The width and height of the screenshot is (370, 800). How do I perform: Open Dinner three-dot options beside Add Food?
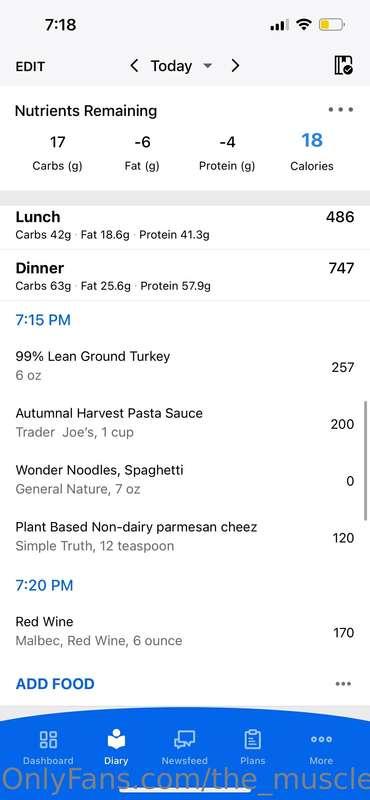point(343,684)
